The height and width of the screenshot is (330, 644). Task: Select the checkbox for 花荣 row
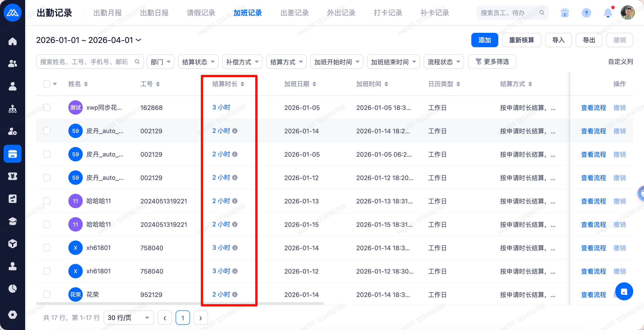[x=47, y=294]
